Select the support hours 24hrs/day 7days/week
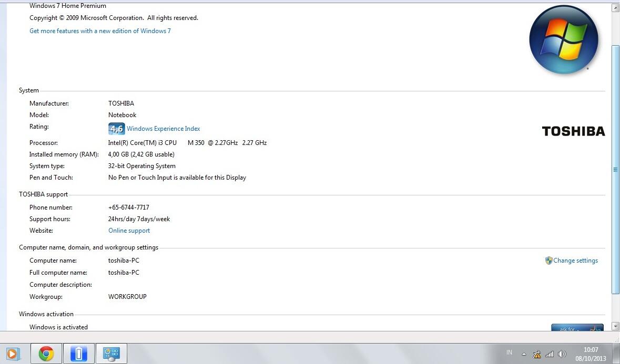Screen dimensions: 620x364 click(x=139, y=219)
